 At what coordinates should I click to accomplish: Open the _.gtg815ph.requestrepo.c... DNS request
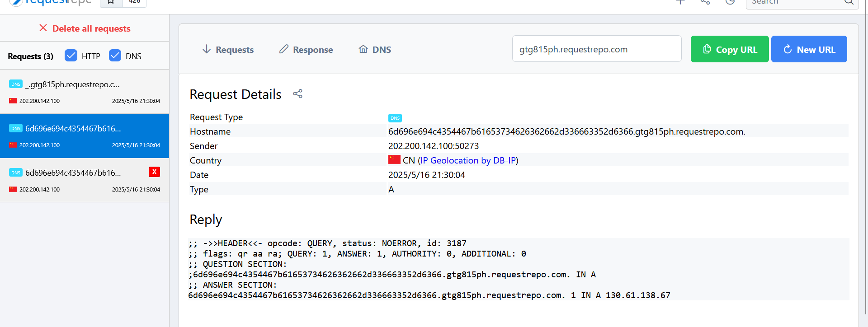click(x=85, y=92)
